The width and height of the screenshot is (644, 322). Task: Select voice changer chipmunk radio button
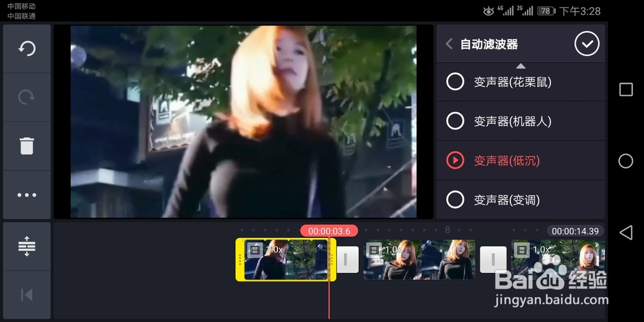(x=455, y=81)
